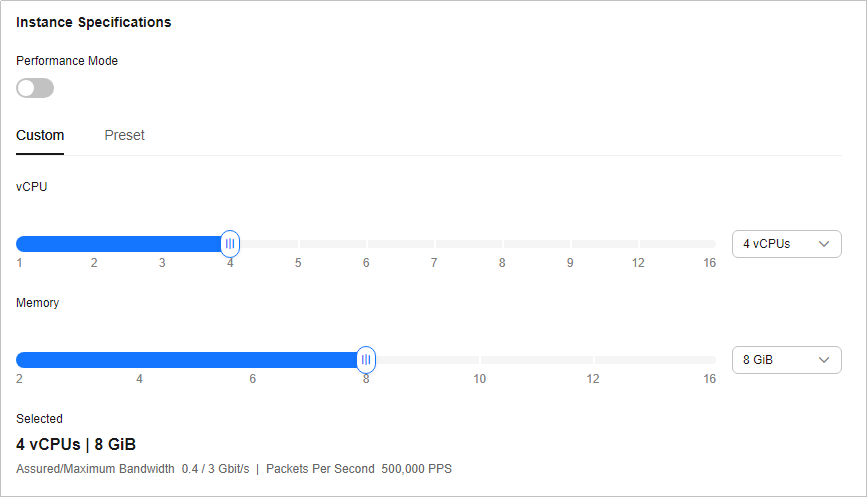Toggle the Performance Mode switch
Viewport: 867px width, 497px height.
(x=35, y=88)
